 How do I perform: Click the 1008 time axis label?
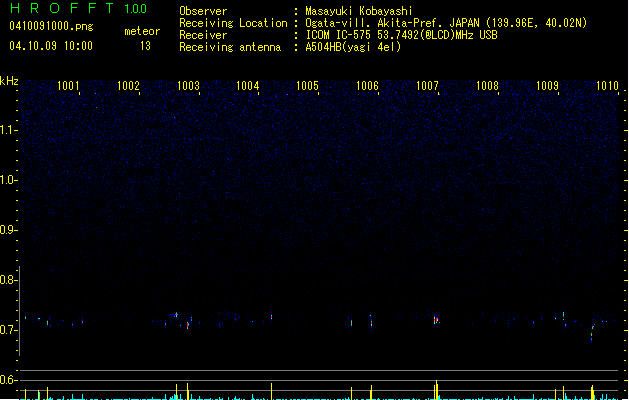pos(487,86)
